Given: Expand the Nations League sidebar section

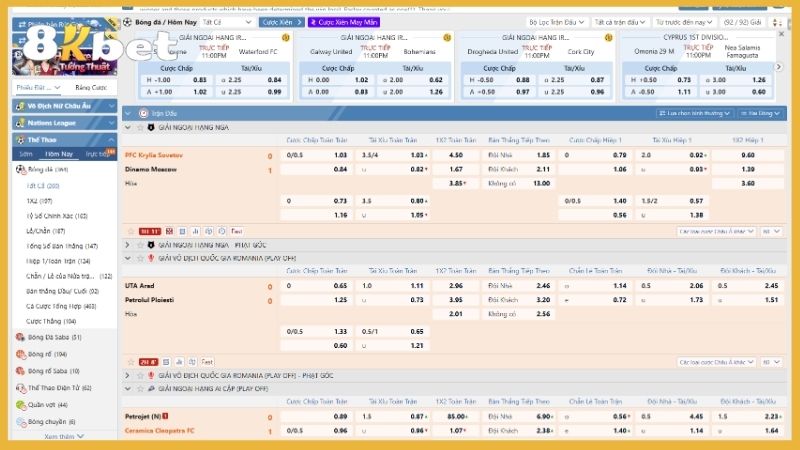Looking at the screenshot, I should click(65, 123).
